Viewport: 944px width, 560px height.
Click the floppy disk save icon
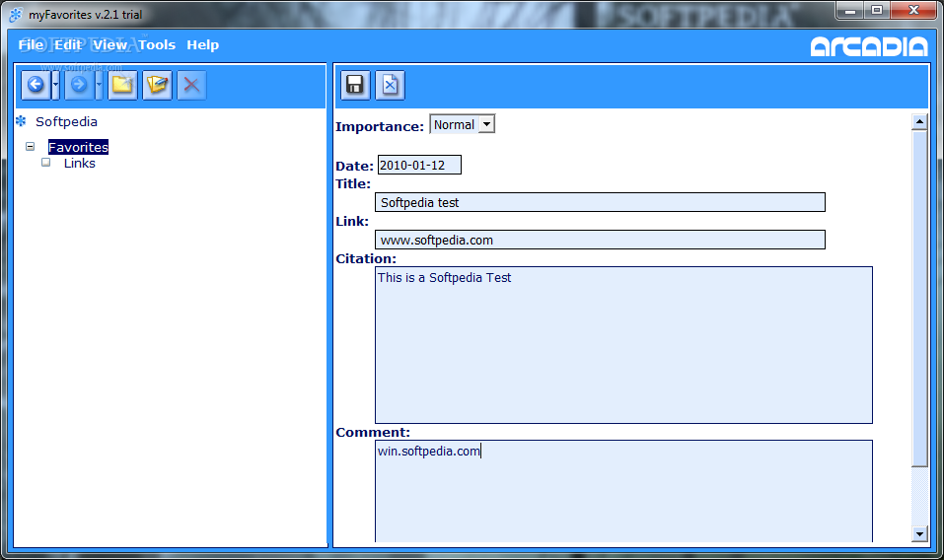pyautogui.click(x=355, y=85)
